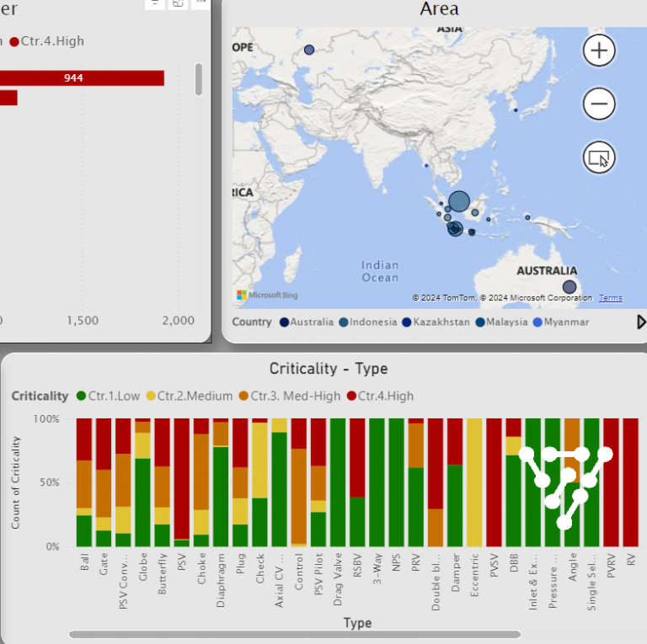Screen dimensions: 647x644
Task: Zoom in on the Area map
Action: (599, 51)
